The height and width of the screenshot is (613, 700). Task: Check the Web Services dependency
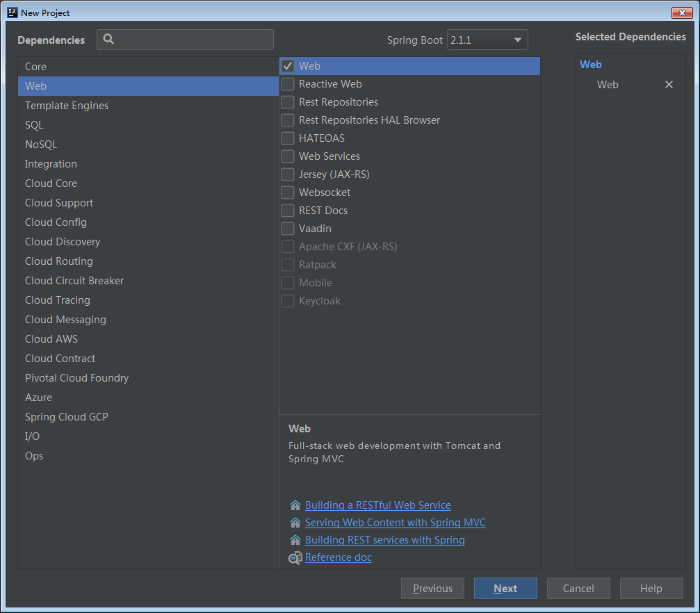click(288, 156)
